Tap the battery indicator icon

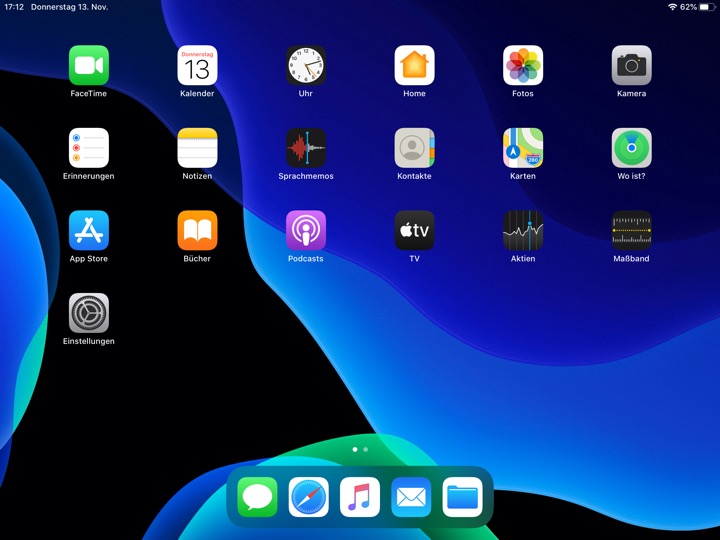click(x=708, y=7)
